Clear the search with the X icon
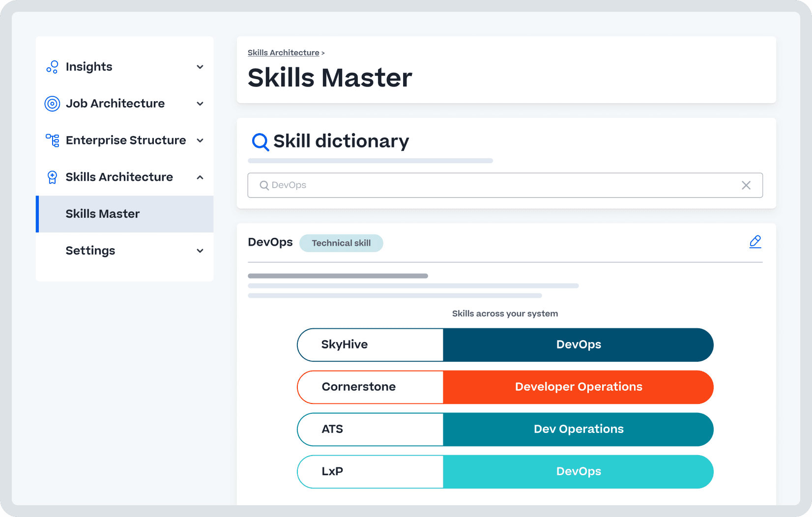 746,185
